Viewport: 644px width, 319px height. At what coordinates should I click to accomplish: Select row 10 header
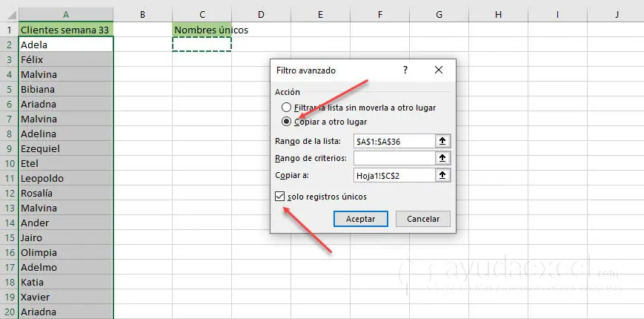point(9,163)
